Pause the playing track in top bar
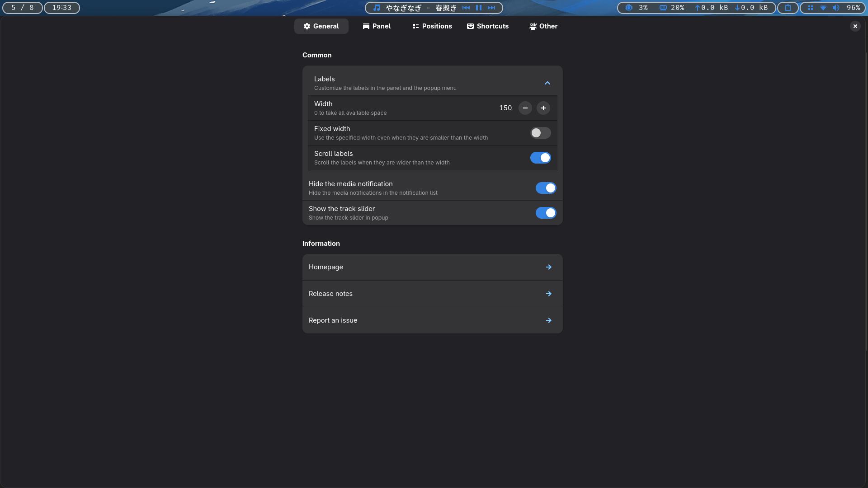868x488 pixels. click(479, 8)
